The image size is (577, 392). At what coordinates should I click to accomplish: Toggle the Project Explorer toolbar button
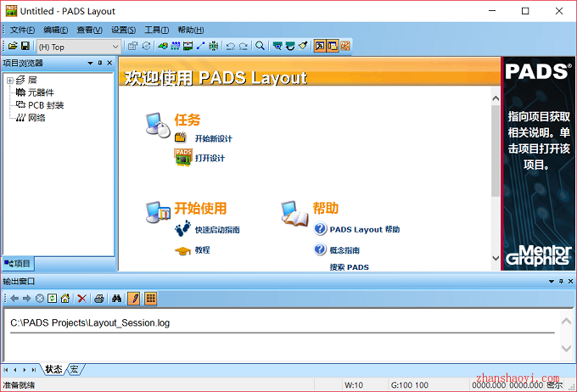[333, 46]
